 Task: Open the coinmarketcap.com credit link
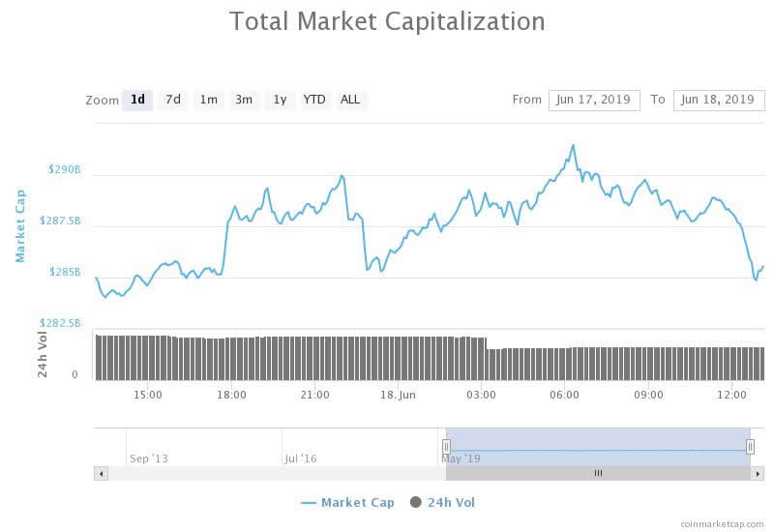tap(722, 522)
